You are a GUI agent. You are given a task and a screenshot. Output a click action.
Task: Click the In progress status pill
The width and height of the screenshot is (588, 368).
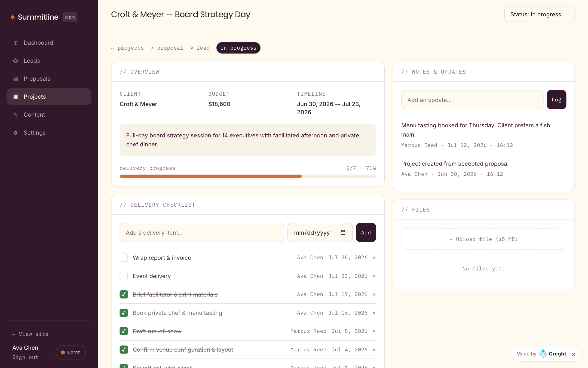(x=238, y=48)
